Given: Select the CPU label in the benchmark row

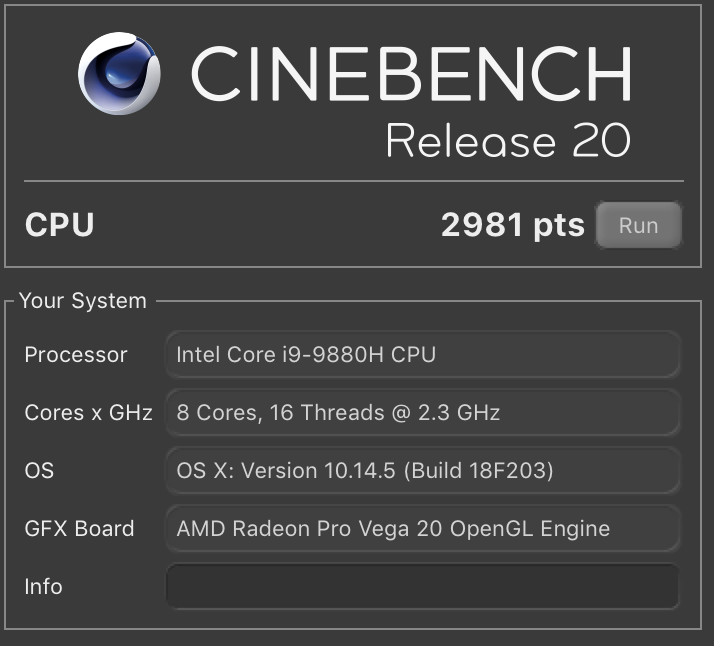Looking at the screenshot, I should click(x=60, y=224).
